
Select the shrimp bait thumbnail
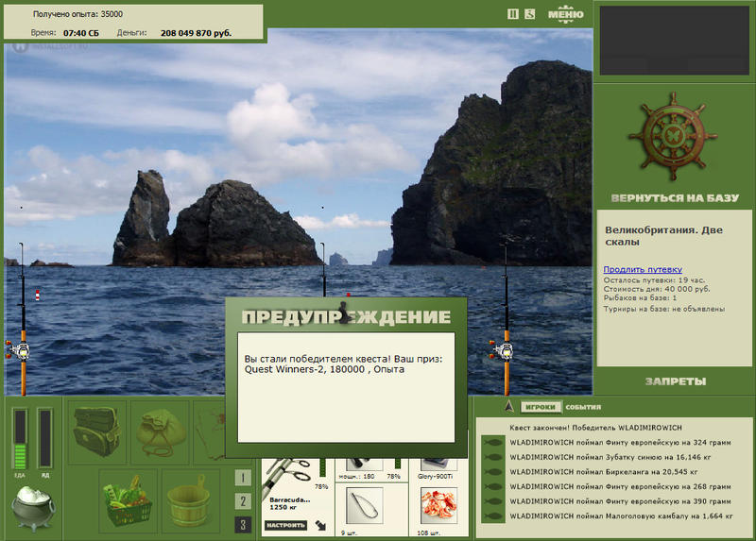click(438, 505)
